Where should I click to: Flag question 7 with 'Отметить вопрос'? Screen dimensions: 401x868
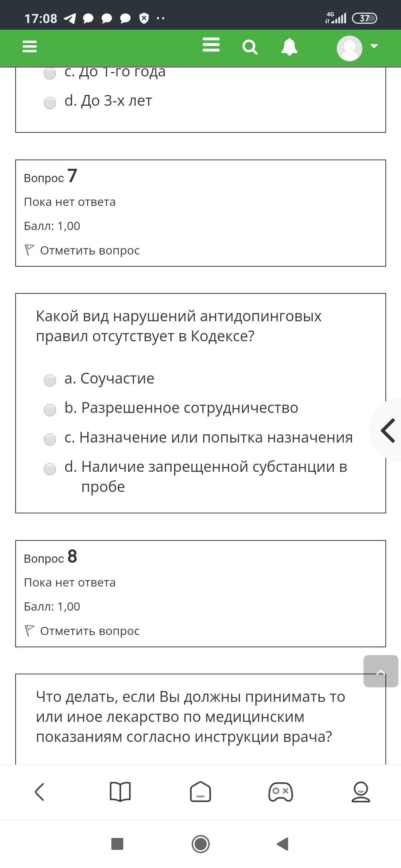89,250
